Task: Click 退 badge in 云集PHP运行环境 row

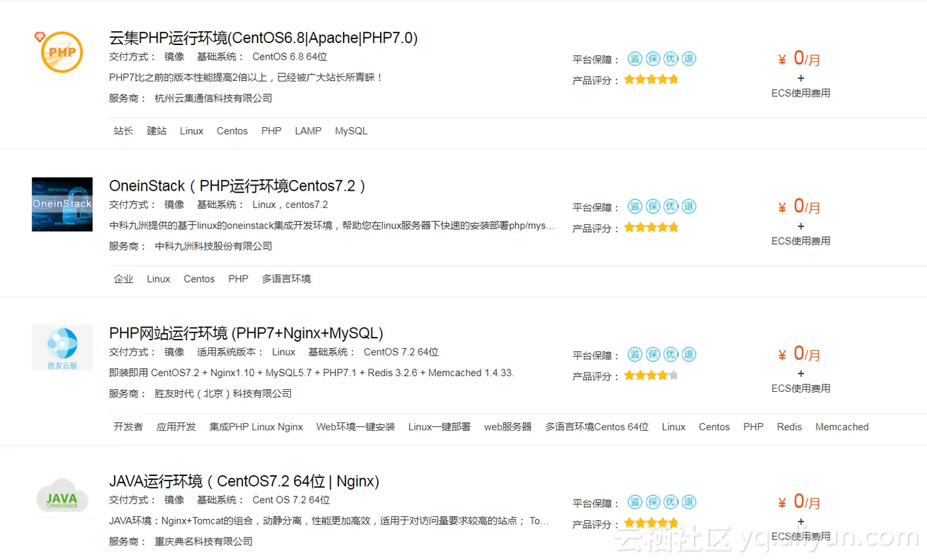Action: point(689,58)
